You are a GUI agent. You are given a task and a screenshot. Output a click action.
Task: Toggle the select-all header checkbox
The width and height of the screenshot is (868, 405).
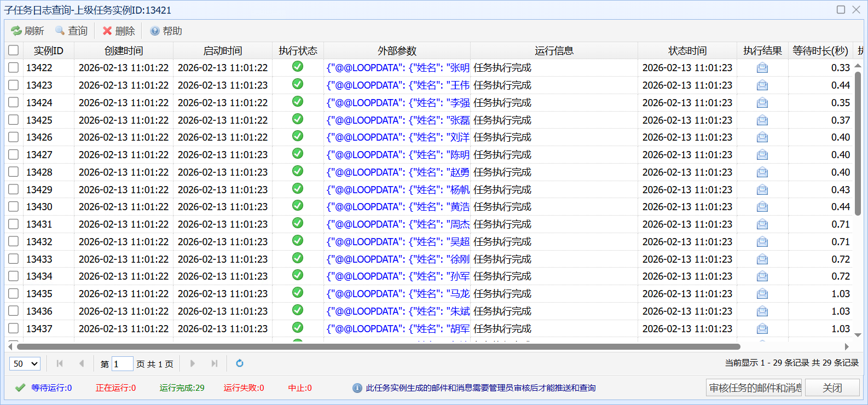tap(14, 50)
